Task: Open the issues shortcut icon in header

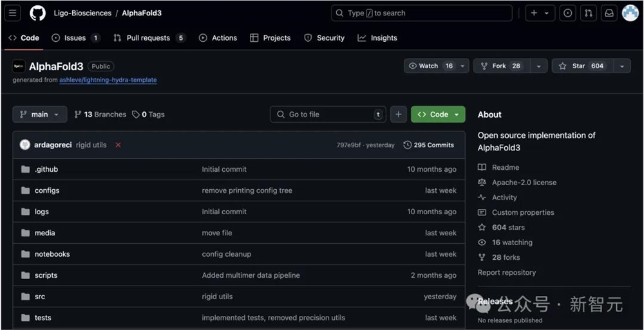Action: click(567, 13)
